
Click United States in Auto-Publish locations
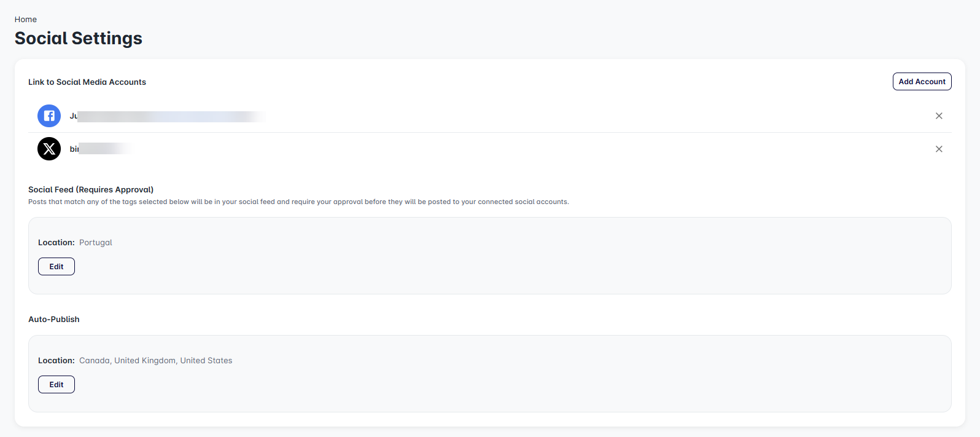[206, 361]
